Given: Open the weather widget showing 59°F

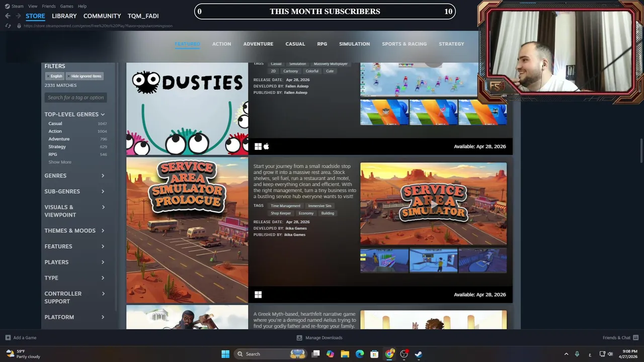Looking at the screenshot, I should 23,354.
